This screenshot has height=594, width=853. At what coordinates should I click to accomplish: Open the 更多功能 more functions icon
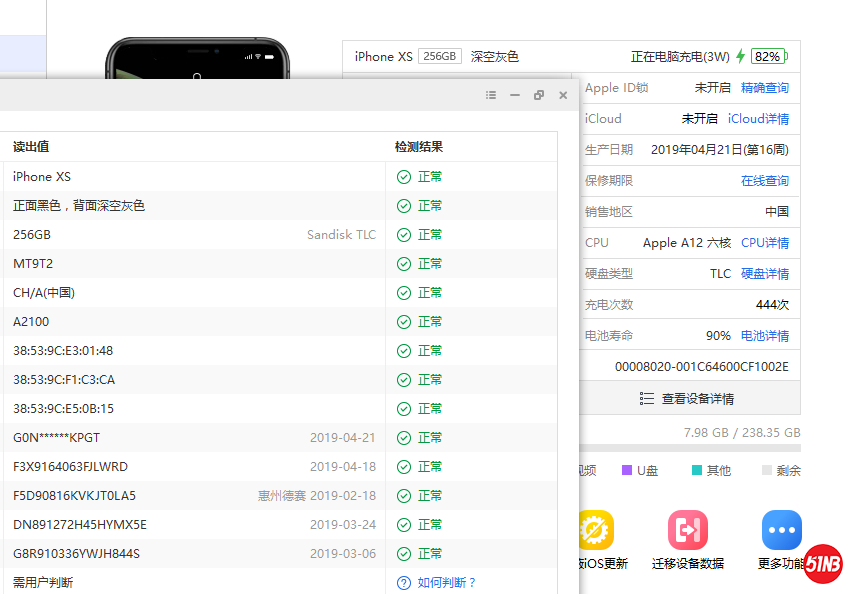click(781, 530)
